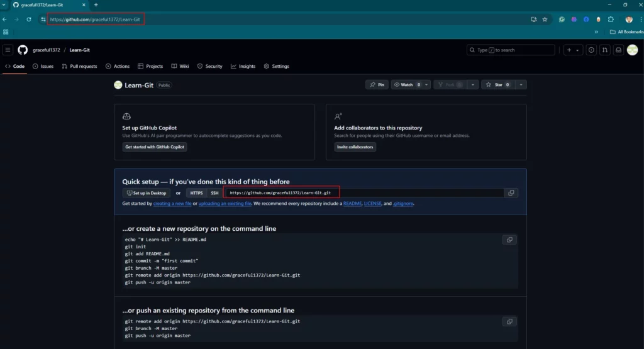Switch to the Settings tab

pos(277,66)
